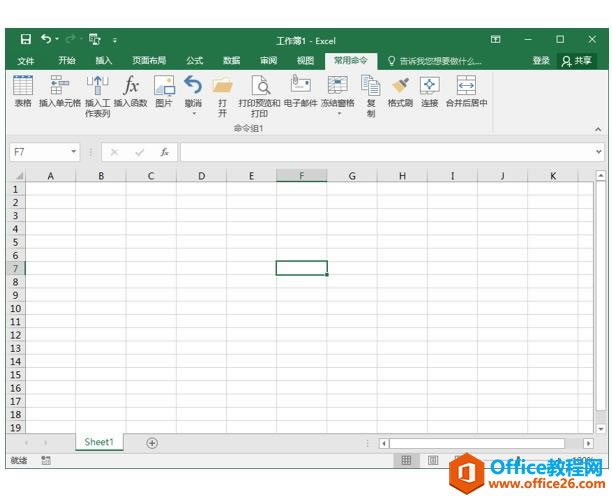Open the Undo history dropdown arrow in title bar
The height and width of the screenshot is (501, 612).
click(x=57, y=39)
